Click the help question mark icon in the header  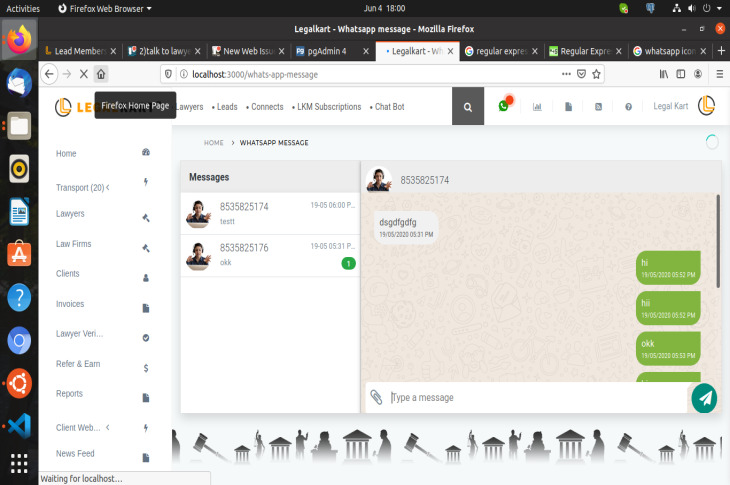click(x=628, y=106)
